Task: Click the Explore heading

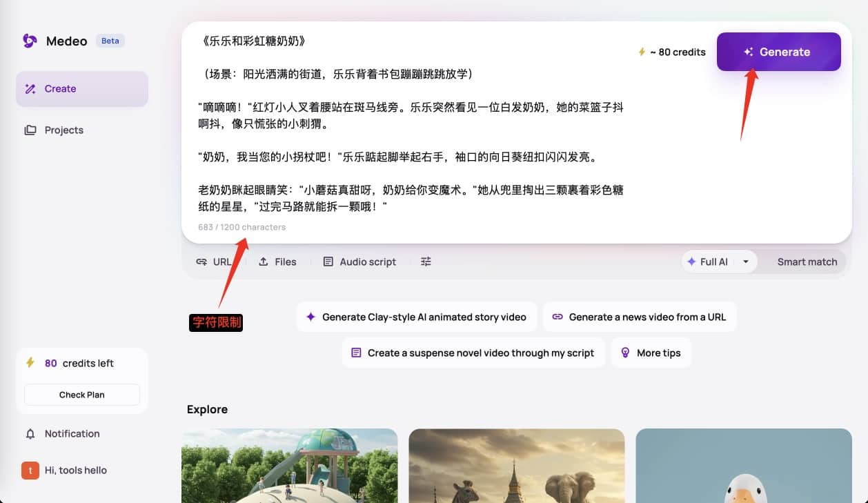Action: (x=207, y=410)
